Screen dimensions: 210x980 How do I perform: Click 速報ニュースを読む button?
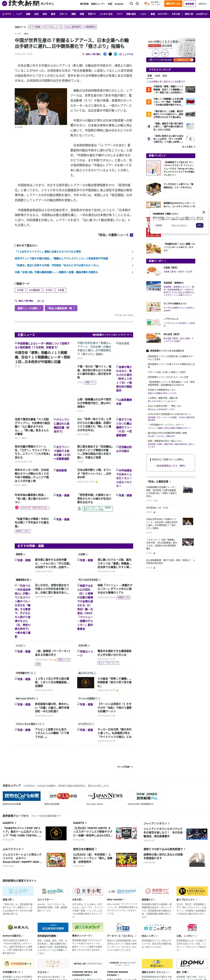pyautogui.click(x=29, y=308)
